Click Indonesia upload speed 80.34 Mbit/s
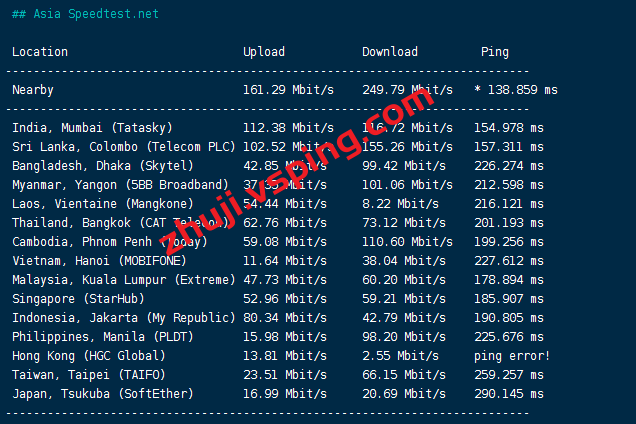This screenshot has height=424, width=636. [x=288, y=318]
